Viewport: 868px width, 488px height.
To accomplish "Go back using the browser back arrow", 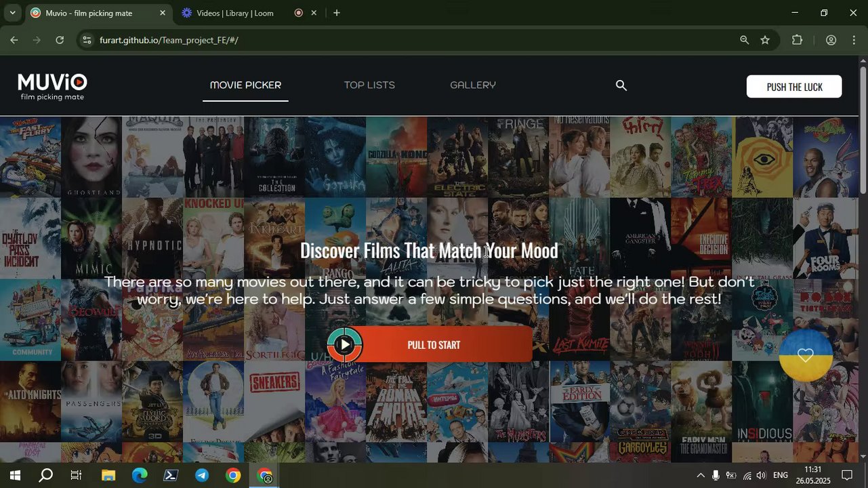I will (14, 40).
